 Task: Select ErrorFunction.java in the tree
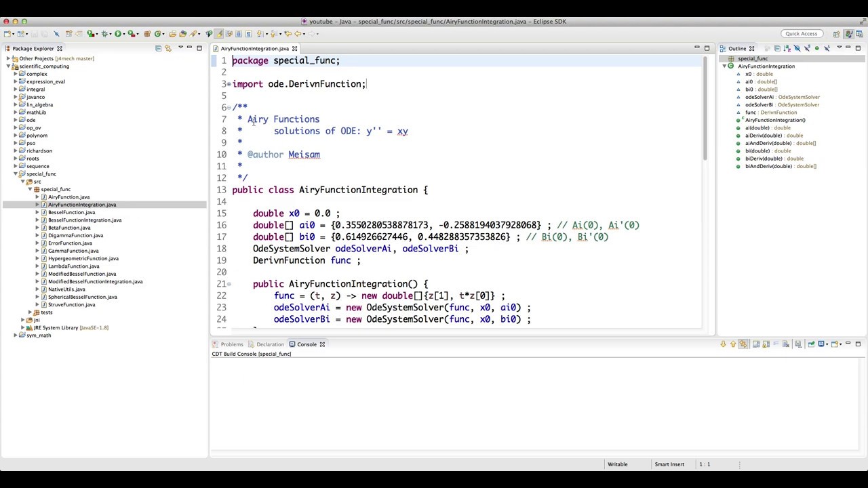pyautogui.click(x=70, y=243)
